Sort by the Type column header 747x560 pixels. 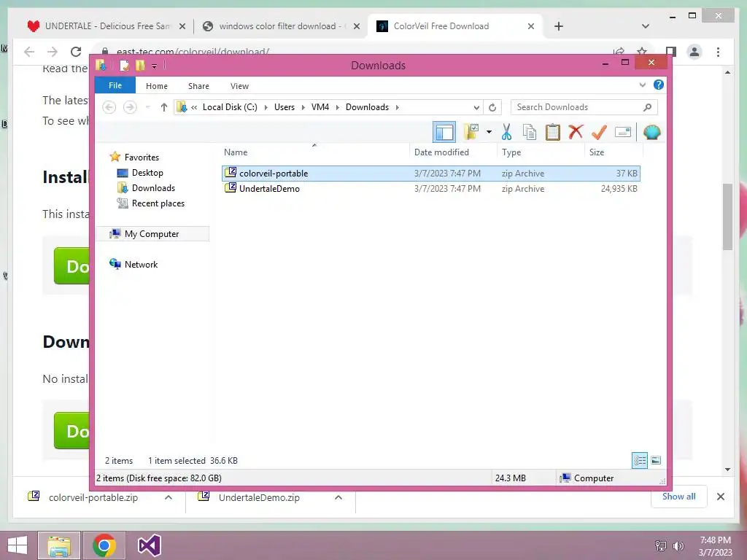click(541, 152)
